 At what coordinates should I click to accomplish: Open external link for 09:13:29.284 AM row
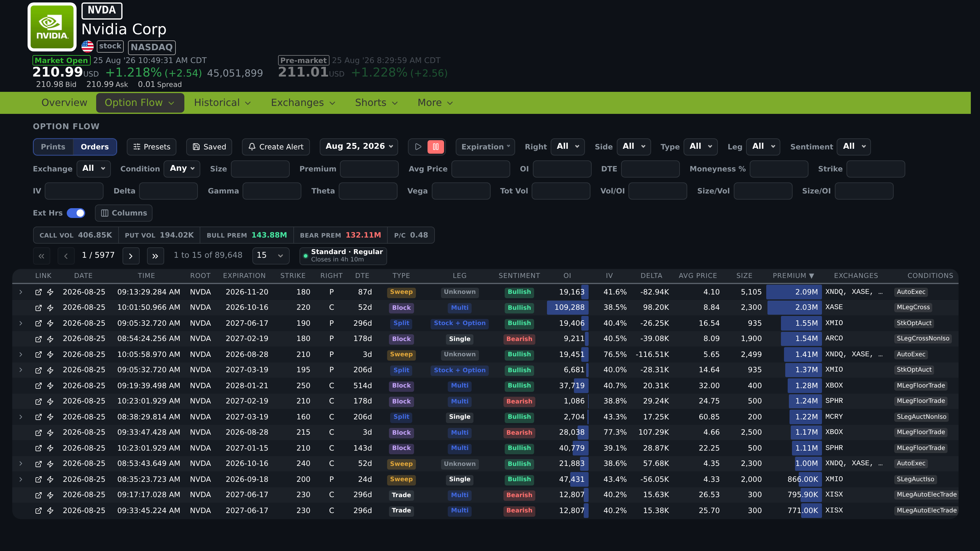(x=38, y=292)
